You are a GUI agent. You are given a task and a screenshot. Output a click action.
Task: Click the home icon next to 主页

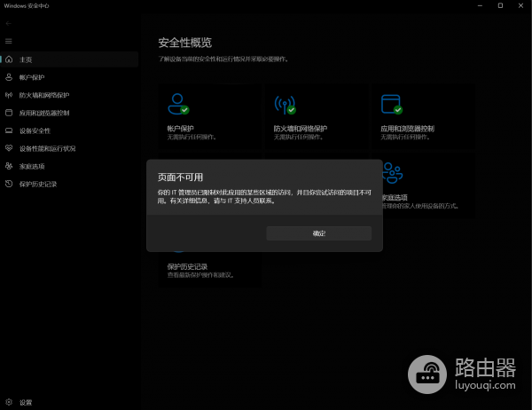9,59
